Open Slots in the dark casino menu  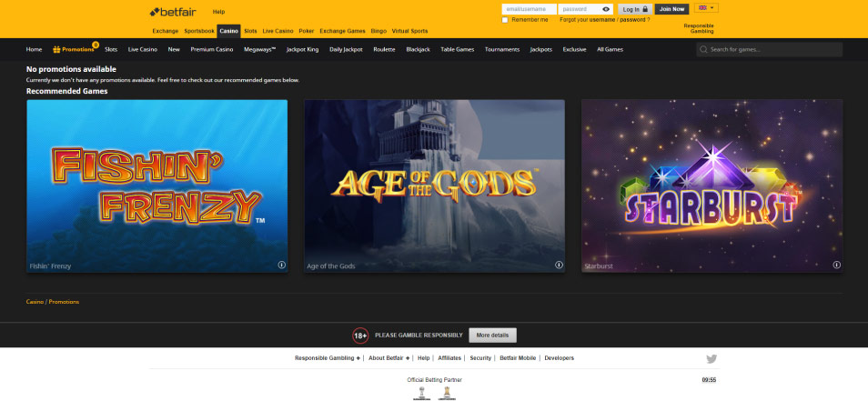[x=111, y=49]
